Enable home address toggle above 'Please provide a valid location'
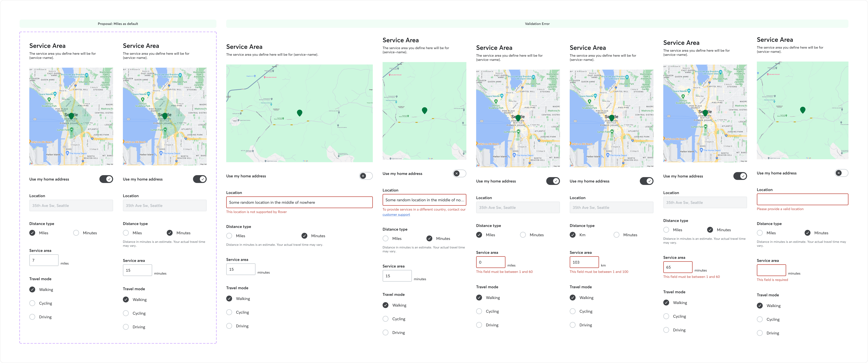Screen dimensions: 868x363 (x=842, y=173)
